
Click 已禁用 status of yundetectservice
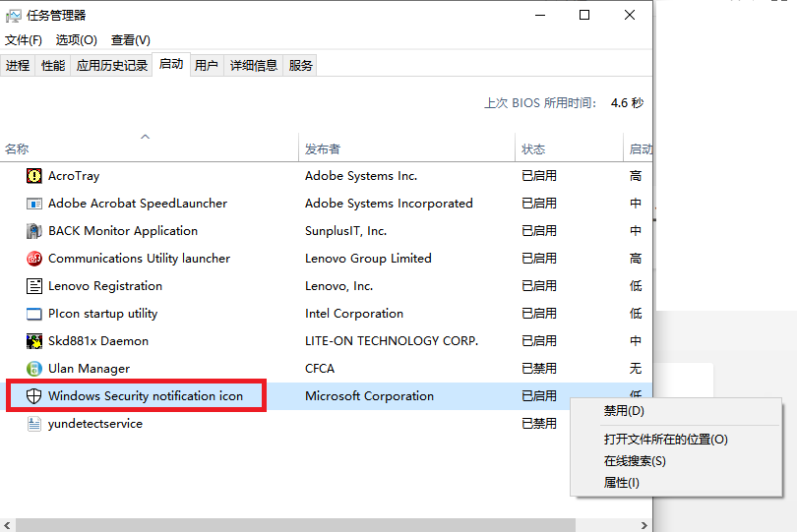pyautogui.click(x=539, y=423)
